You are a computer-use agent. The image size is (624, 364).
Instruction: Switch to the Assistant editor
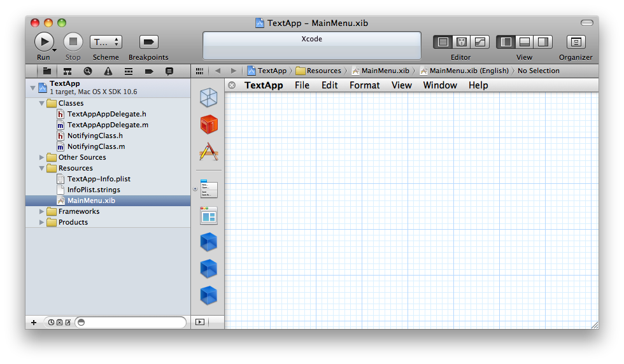pos(461,42)
